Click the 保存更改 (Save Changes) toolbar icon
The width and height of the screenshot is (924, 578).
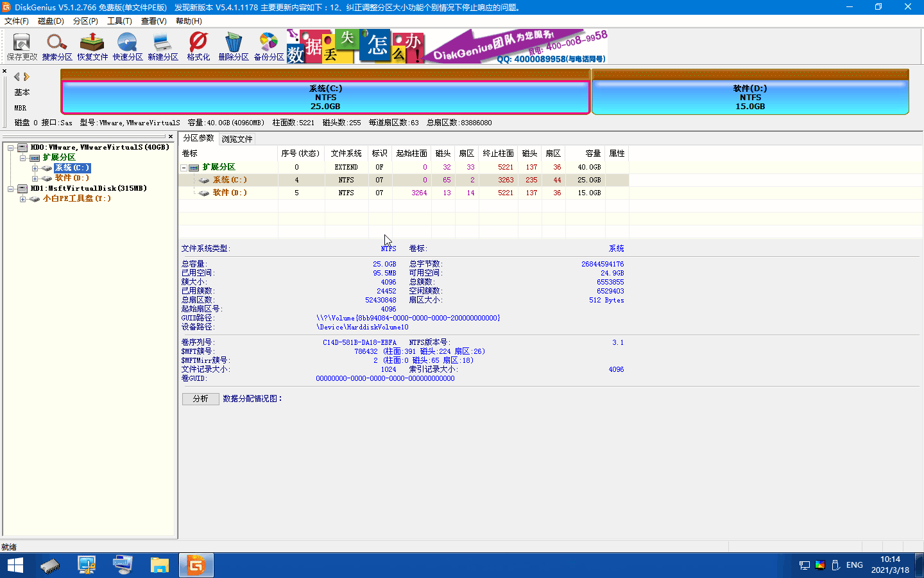pos(22,47)
